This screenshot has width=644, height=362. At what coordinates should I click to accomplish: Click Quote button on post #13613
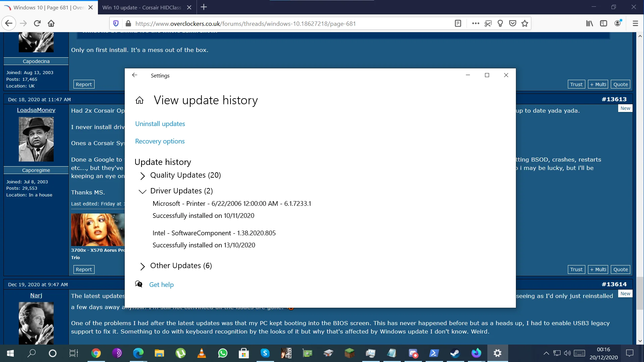click(x=621, y=269)
